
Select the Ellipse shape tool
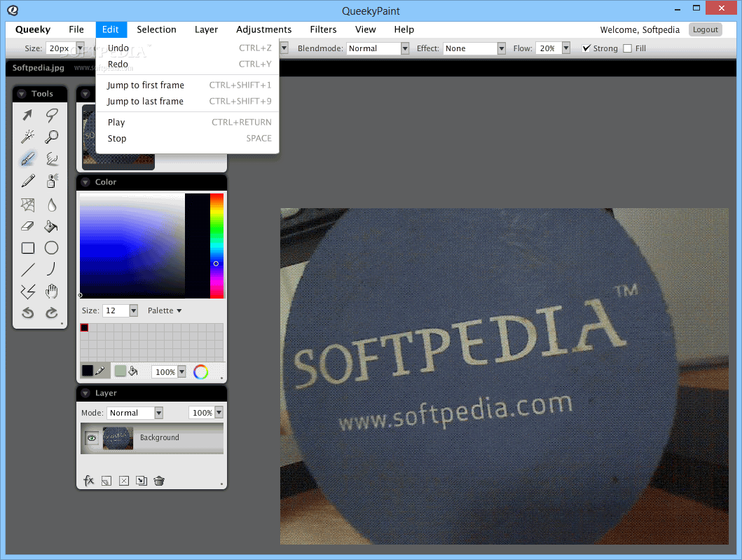[52, 248]
